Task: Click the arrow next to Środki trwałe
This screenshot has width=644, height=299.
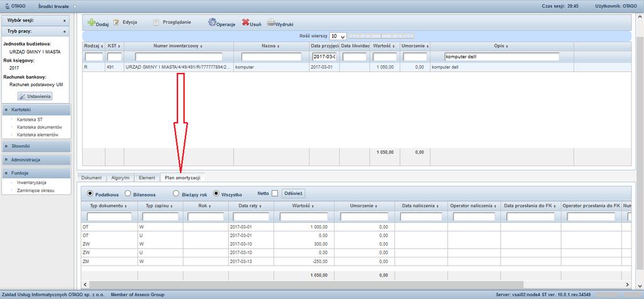Action: coord(75,6)
